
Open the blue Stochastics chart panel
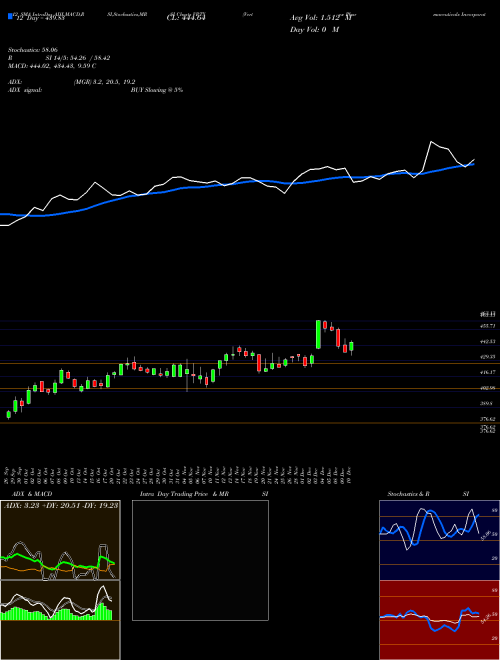coord(439,540)
